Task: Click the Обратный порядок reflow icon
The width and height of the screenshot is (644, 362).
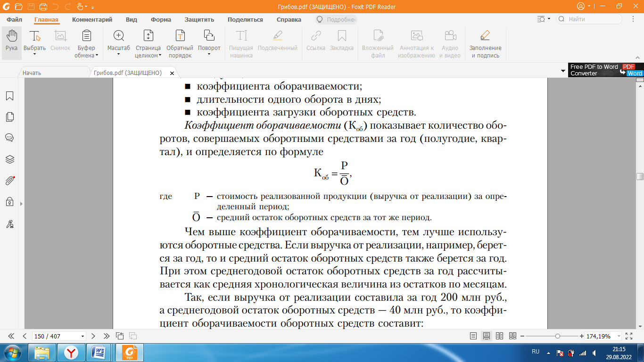Action: (x=180, y=36)
